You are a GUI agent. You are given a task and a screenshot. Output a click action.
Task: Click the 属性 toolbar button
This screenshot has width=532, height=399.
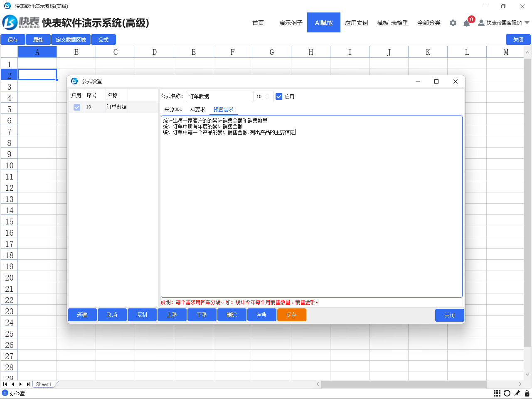(x=38, y=39)
